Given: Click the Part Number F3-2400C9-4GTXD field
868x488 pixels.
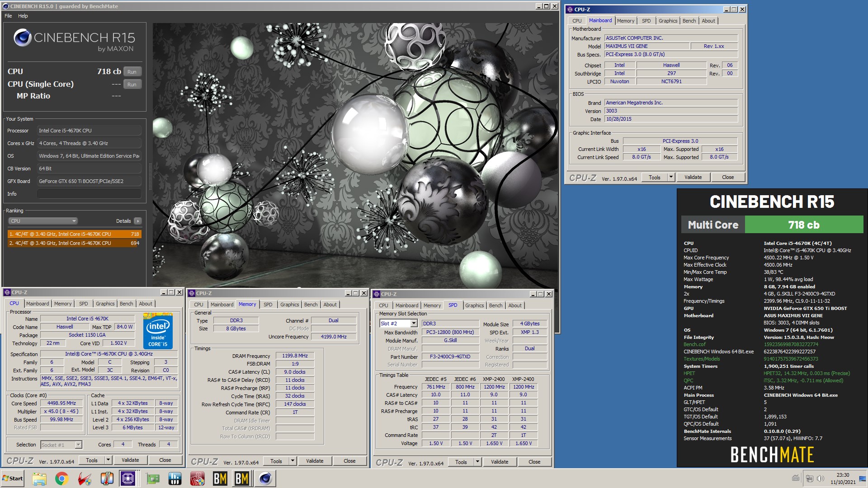Looking at the screenshot, I should (450, 357).
